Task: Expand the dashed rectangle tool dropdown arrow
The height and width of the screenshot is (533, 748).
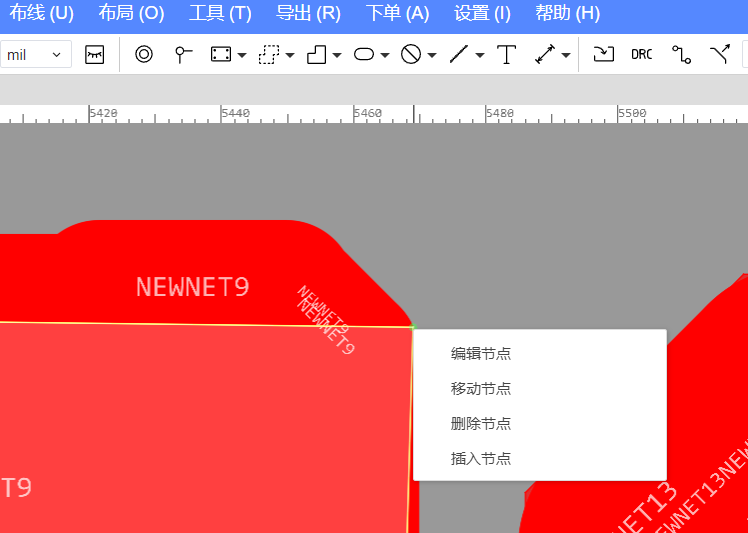Action: click(x=290, y=56)
